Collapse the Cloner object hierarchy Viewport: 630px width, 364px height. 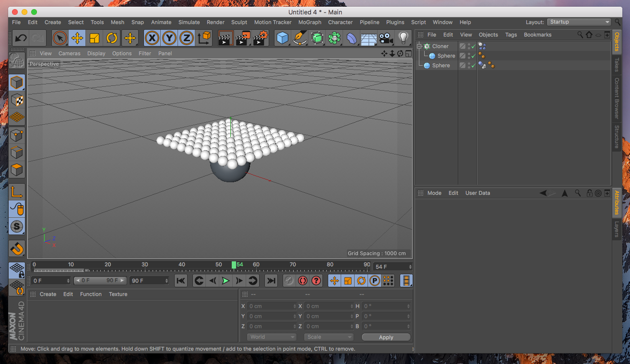[x=419, y=46]
